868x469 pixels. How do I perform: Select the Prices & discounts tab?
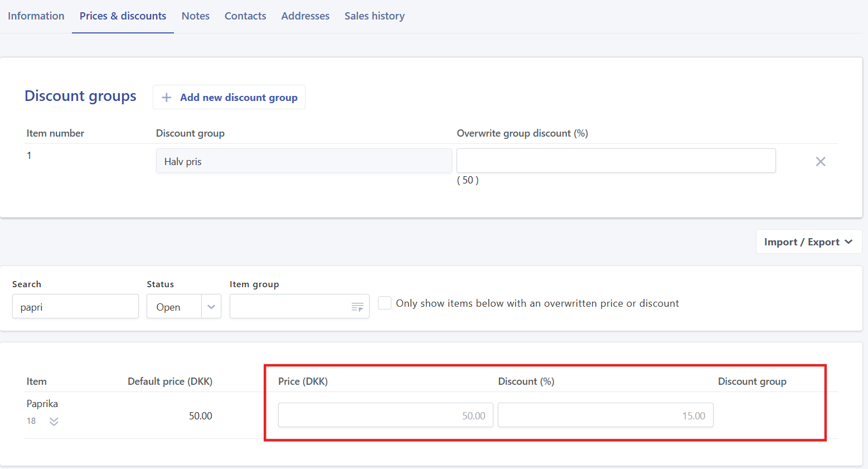click(x=123, y=16)
